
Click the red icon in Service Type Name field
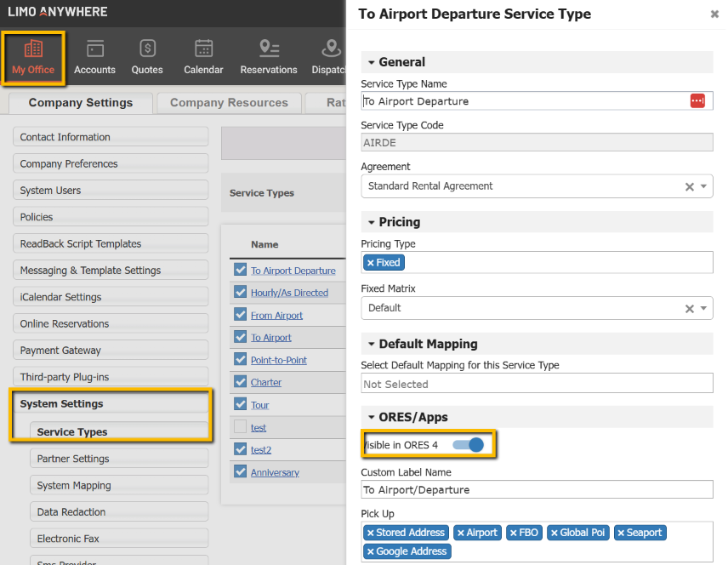pyautogui.click(x=697, y=101)
